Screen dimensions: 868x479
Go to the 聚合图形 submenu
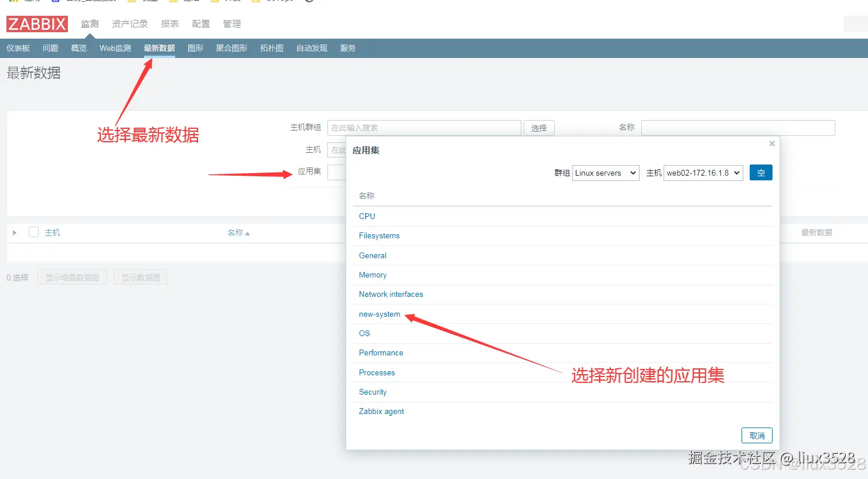click(x=232, y=48)
